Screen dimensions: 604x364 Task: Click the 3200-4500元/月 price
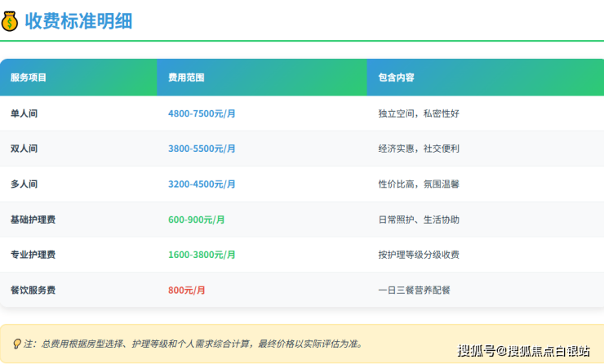coord(202,184)
